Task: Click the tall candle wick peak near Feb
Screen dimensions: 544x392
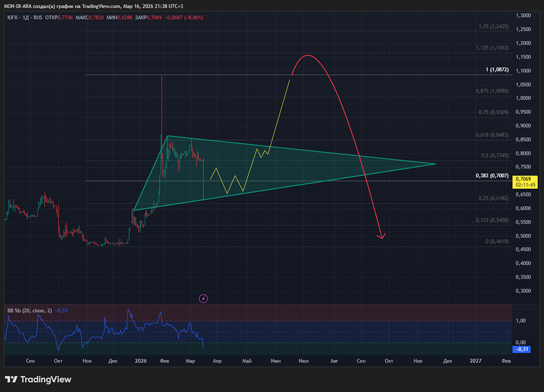Action: click(x=162, y=76)
